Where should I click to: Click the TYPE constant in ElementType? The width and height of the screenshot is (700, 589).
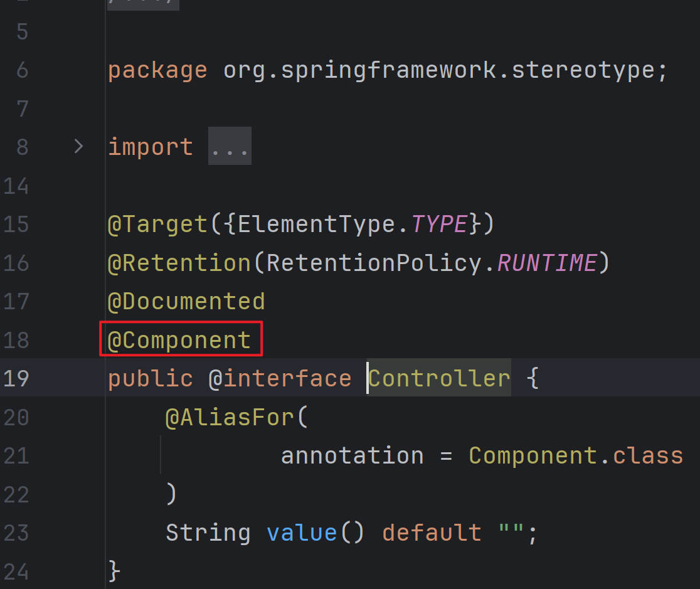(439, 224)
